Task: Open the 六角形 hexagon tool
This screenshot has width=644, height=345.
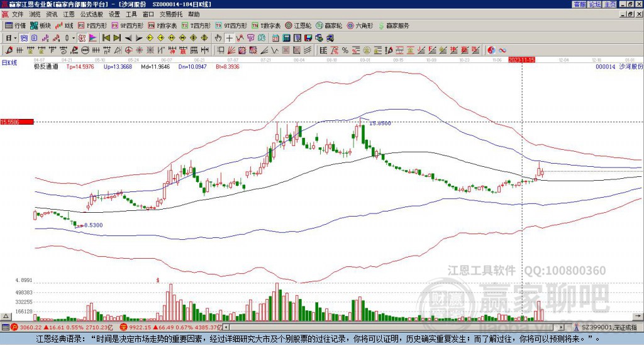Action: click(x=360, y=25)
